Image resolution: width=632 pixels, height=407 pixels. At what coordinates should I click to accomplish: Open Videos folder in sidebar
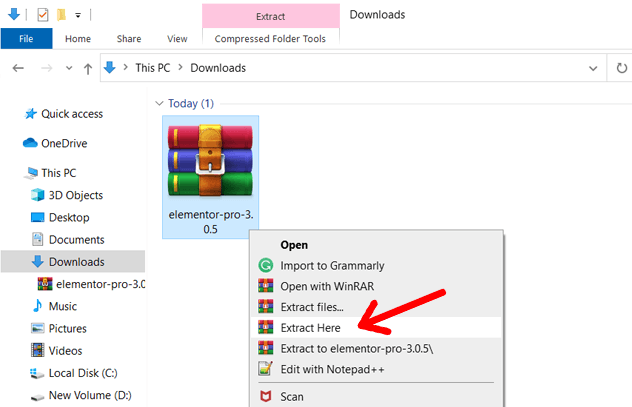click(65, 351)
